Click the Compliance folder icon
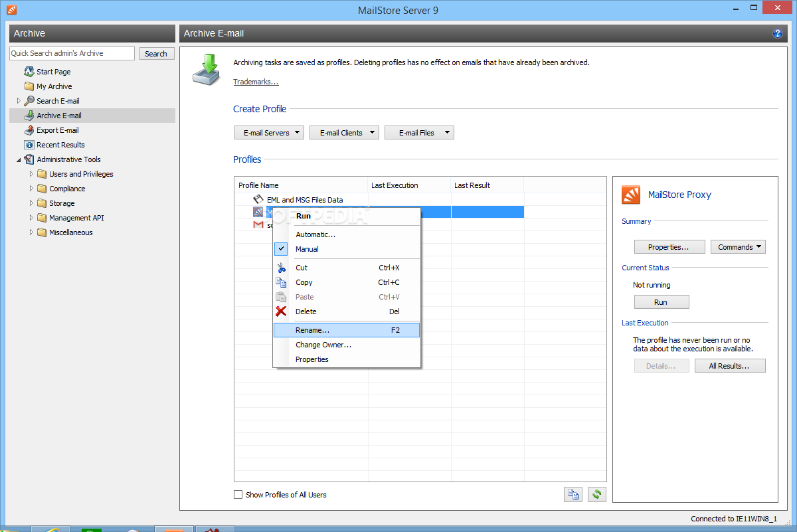This screenshot has width=797, height=532. click(x=42, y=189)
